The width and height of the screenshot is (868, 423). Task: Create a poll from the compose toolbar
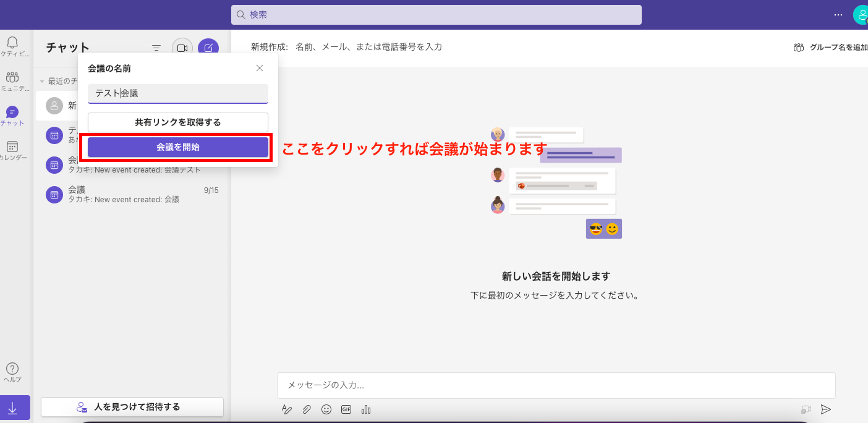[x=365, y=409]
